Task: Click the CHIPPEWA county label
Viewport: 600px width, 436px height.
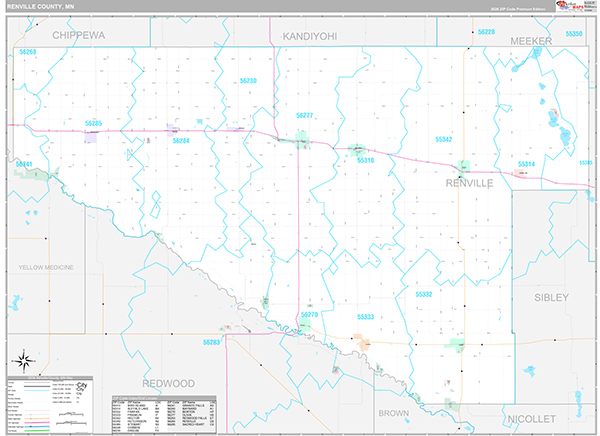Action: pyautogui.click(x=78, y=35)
